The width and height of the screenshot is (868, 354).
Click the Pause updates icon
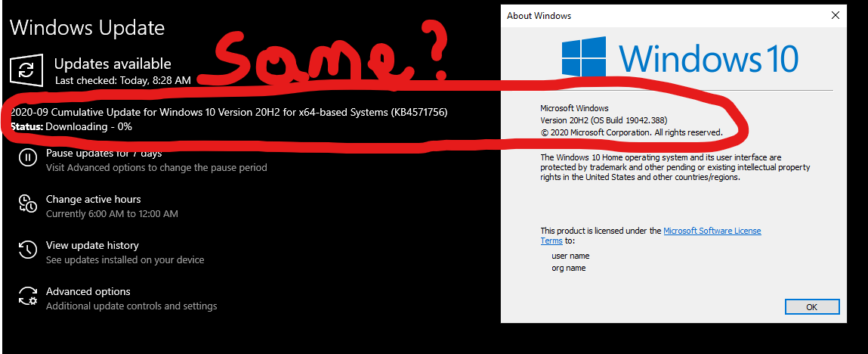coord(27,158)
